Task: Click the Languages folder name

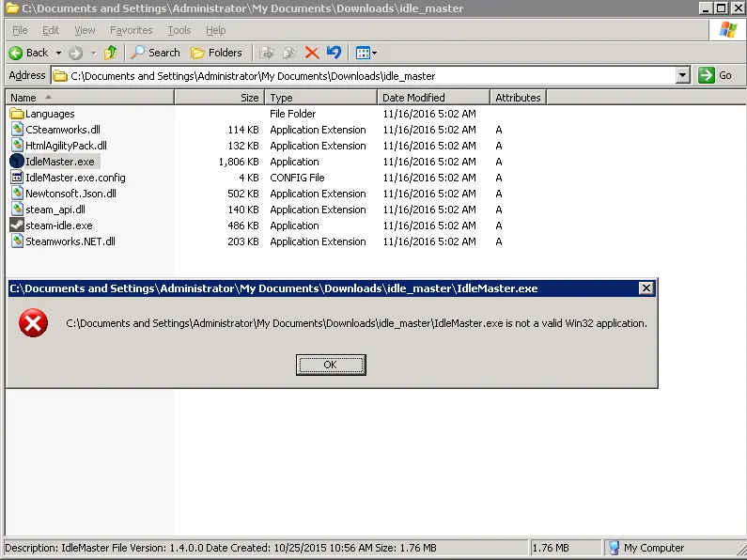Action: click(50, 114)
